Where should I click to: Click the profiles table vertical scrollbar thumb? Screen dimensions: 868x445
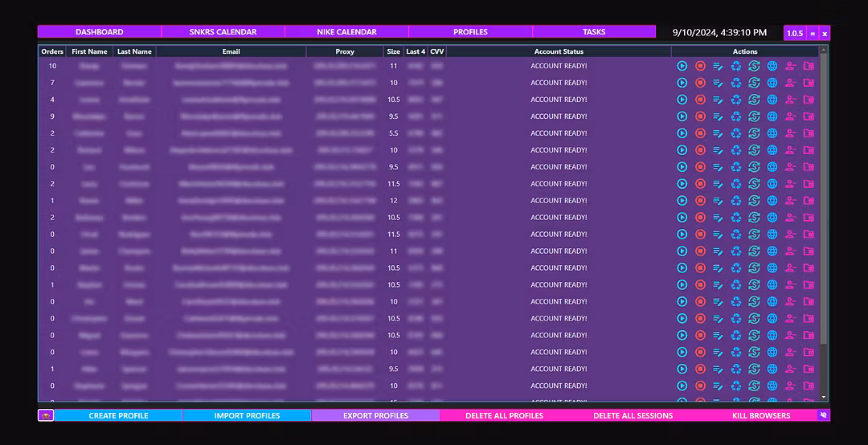tap(824, 198)
